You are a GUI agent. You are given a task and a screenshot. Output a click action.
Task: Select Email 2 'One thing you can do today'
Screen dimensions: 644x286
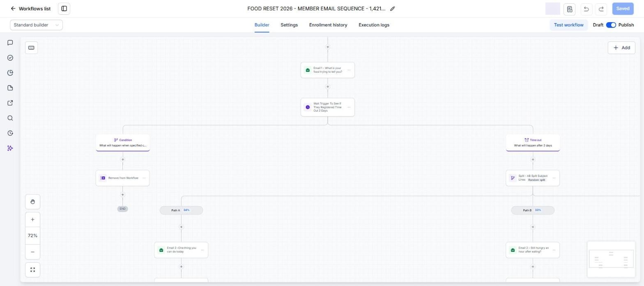(x=181, y=250)
